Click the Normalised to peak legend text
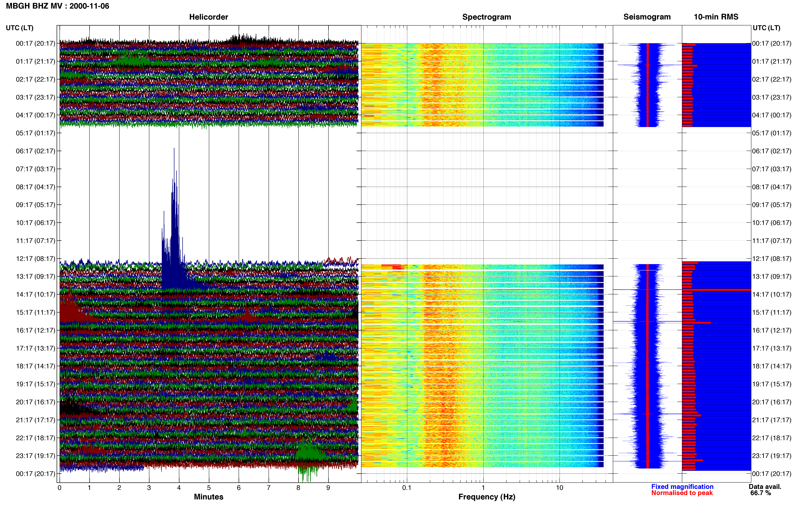Image resolution: width=812 pixels, height=508 pixels. 682,493
